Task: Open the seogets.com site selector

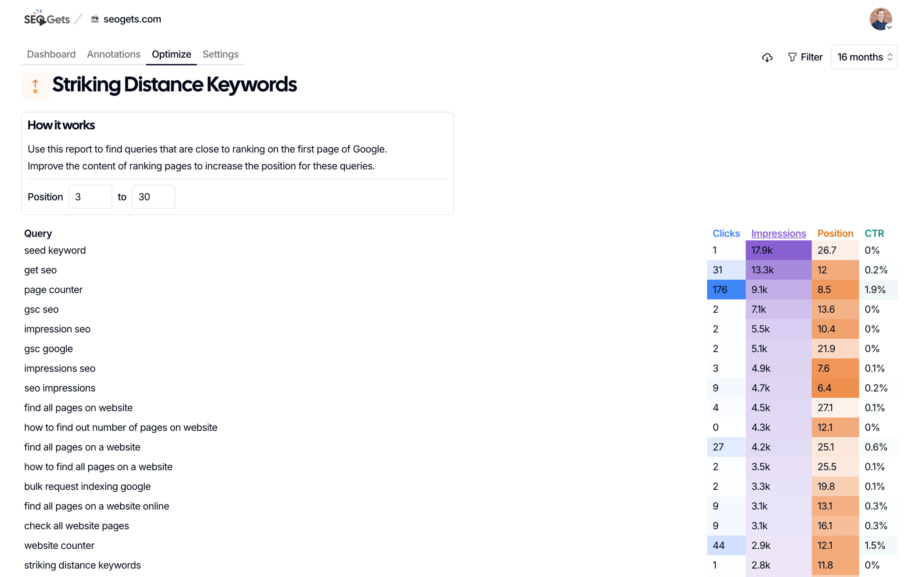Action: [x=132, y=19]
